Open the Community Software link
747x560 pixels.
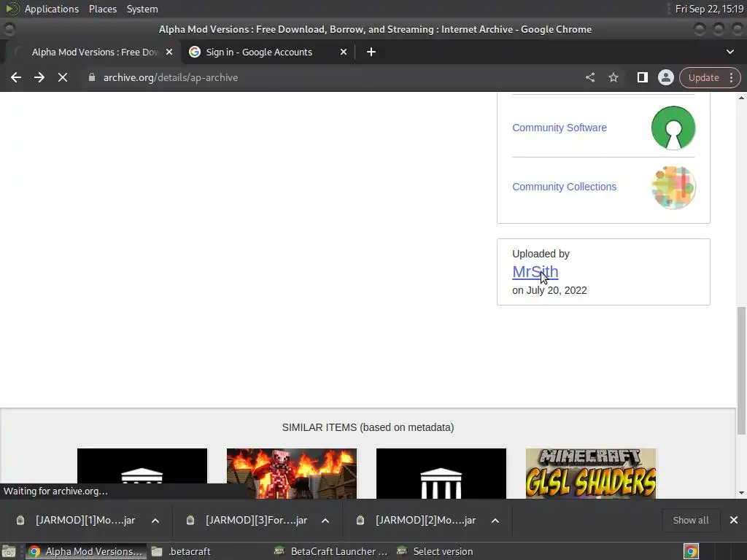coord(560,128)
